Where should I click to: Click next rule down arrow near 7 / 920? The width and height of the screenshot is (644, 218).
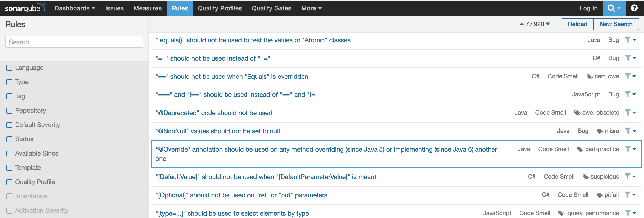[x=548, y=24]
